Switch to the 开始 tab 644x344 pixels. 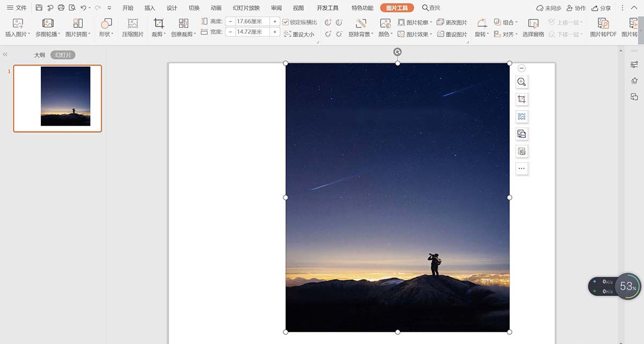tap(128, 8)
